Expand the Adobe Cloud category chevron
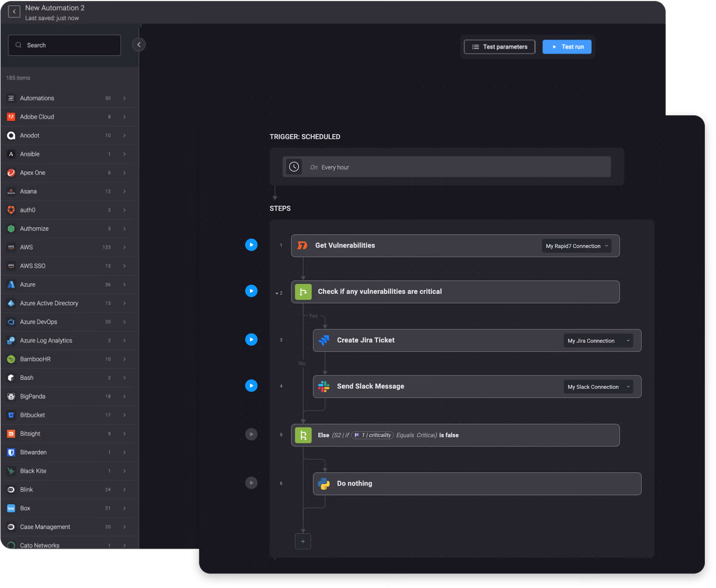The width and height of the screenshot is (716, 588). [124, 117]
